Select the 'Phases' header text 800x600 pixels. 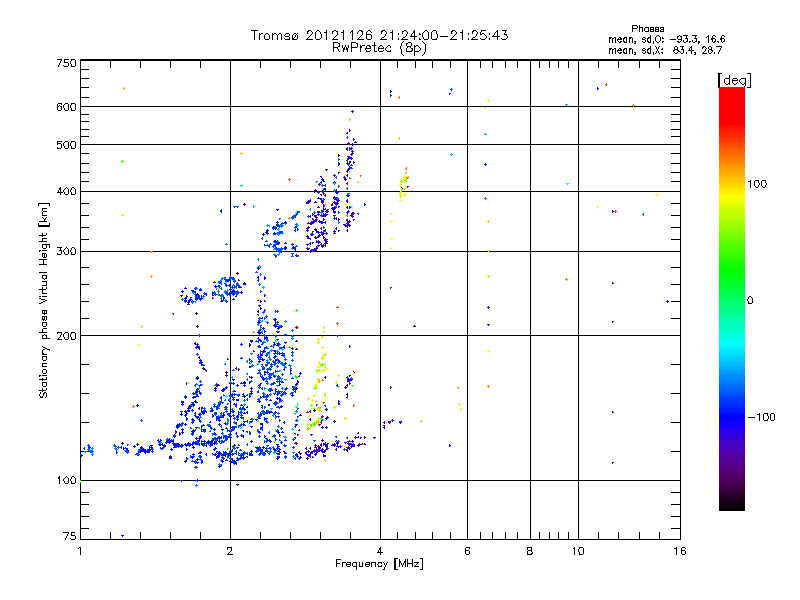(x=647, y=29)
